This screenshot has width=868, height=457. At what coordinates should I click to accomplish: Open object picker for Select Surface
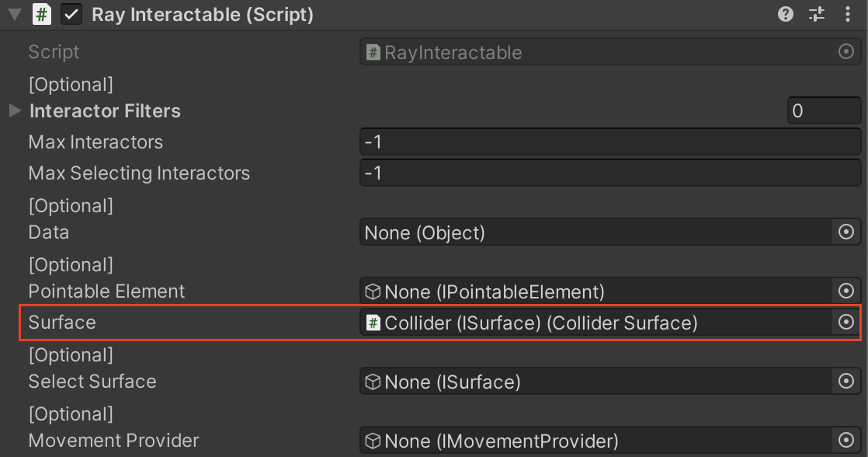(846, 382)
